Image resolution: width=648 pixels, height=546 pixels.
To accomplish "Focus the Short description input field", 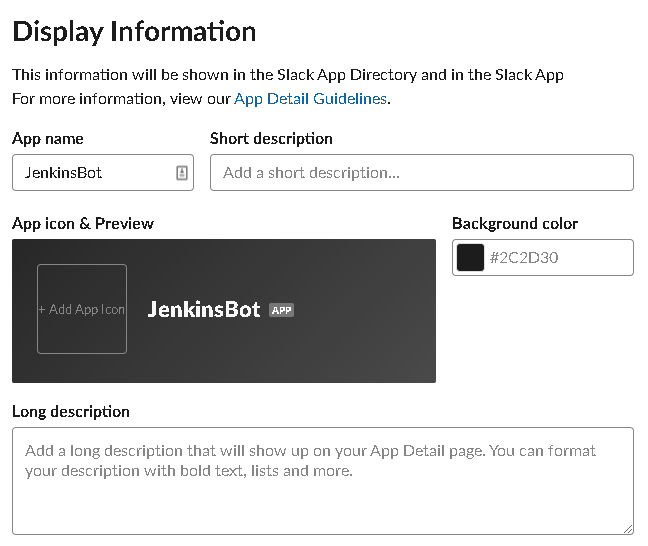I will pos(422,172).
